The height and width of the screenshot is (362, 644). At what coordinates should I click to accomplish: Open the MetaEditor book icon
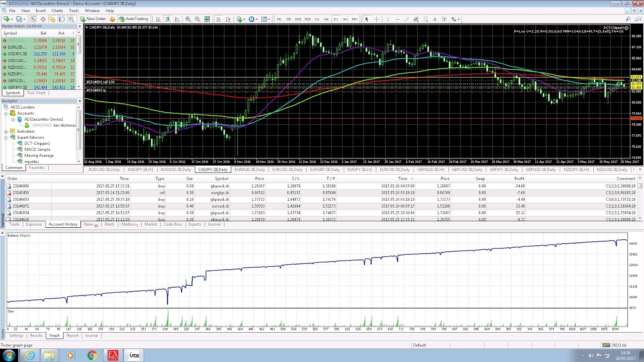pyautogui.click(x=112, y=19)
